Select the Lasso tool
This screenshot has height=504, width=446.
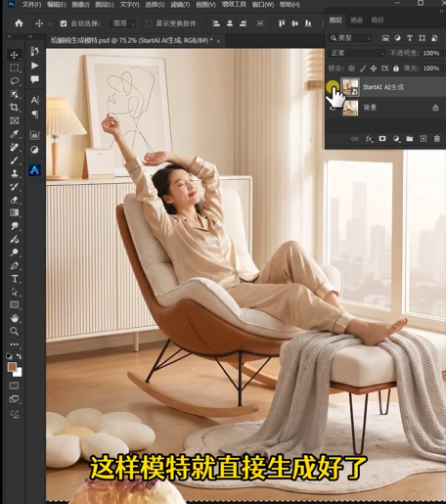coord(14,81)
